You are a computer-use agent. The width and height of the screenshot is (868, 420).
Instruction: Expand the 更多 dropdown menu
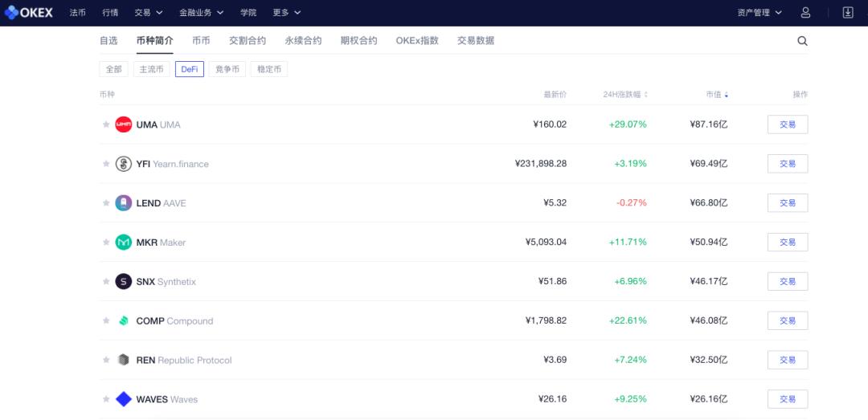287,12
